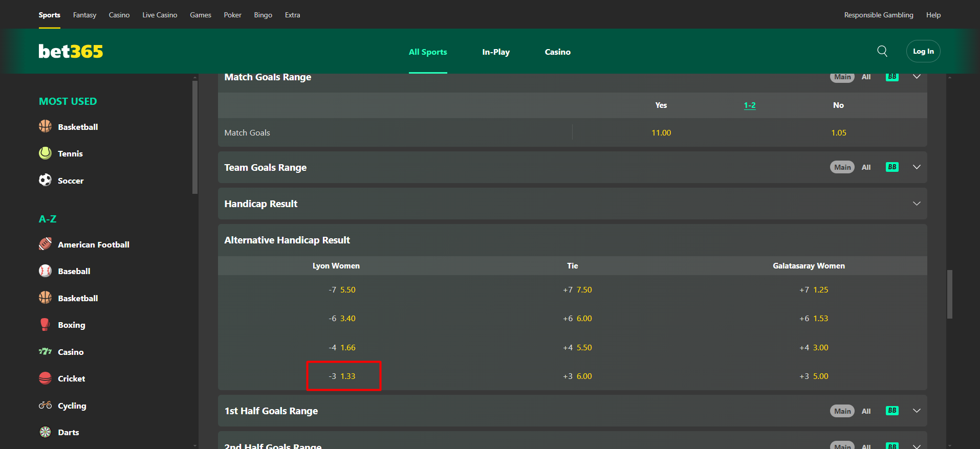Open the 1-2 goals range dropdown
Image resolution: width=980 pixels, height=449 pixels.
[x=750, y=105]
